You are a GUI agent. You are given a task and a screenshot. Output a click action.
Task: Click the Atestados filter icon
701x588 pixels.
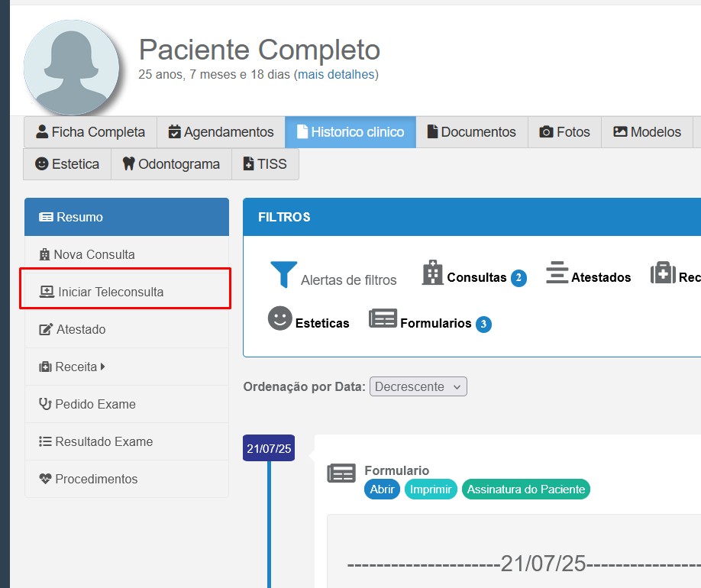click(557, 273)
